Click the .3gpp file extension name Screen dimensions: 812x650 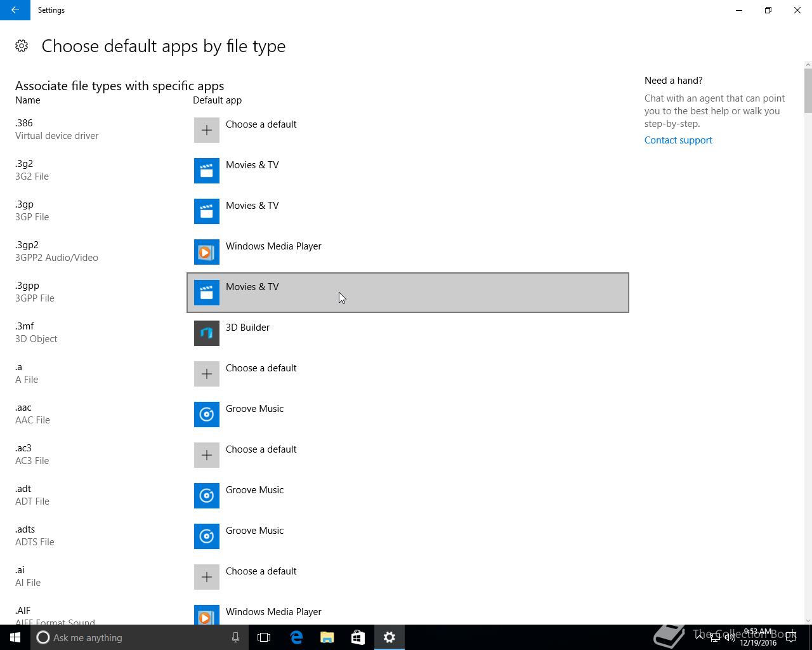point(27,286)
